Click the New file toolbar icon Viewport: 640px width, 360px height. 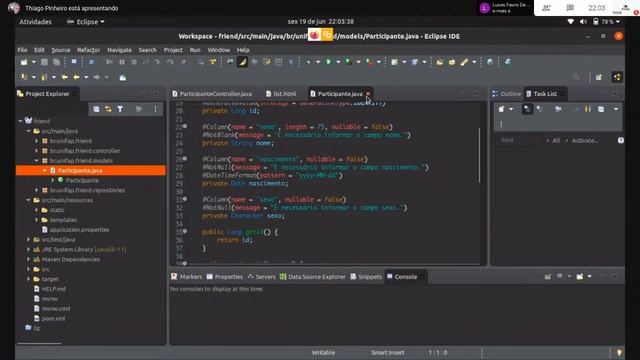pos(24,62)
